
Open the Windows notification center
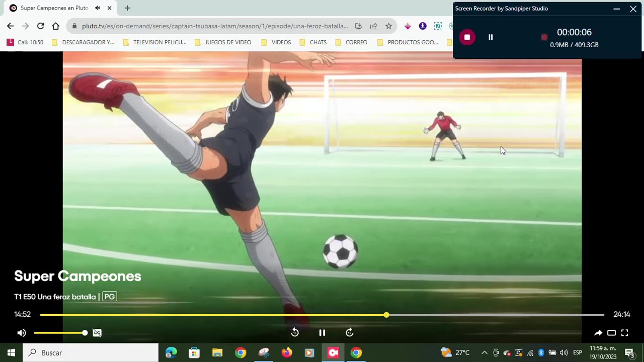pyautogui.click(x=629, y=352)
